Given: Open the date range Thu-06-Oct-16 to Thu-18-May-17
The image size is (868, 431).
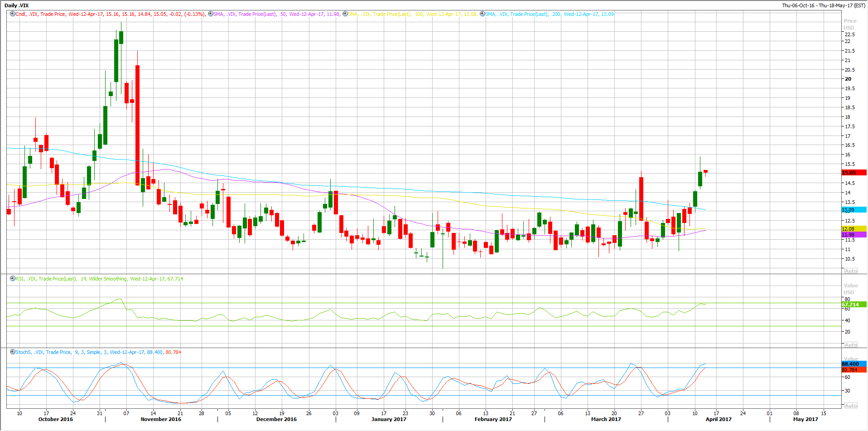Looking at the screenshot, I should click(823, 5).
